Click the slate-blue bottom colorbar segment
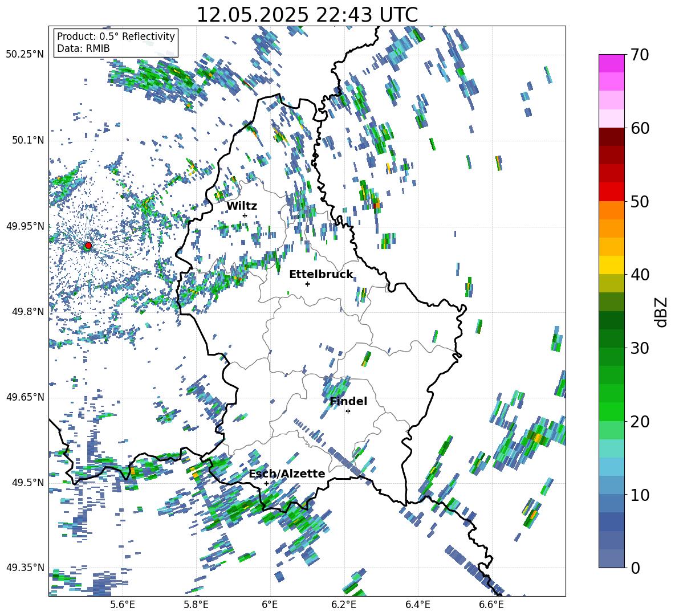Screen dimensions: 675x616 pyautogui.click(x=611, y=558)
